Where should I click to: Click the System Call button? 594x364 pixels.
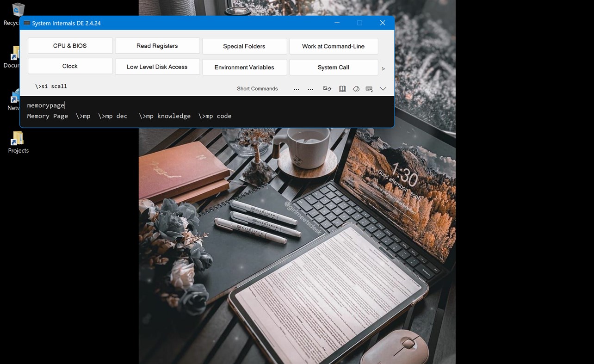(334, 67)
